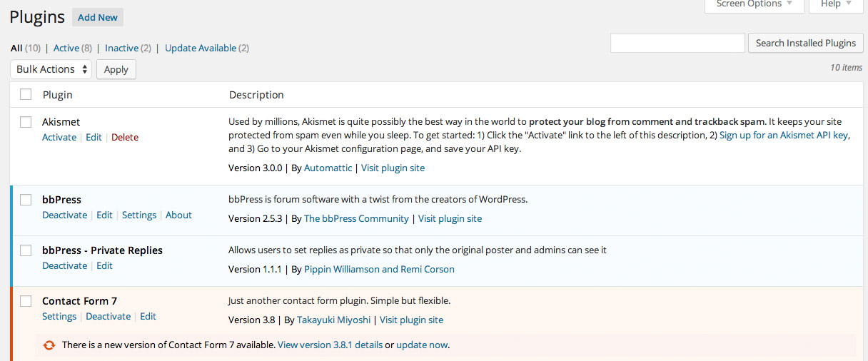Click the Plugins page heading
Image resolution: width=868 pixels, height=361 pixels.
(37, 17)
